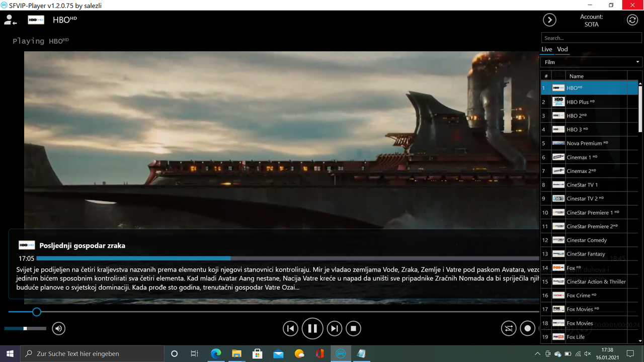Screen dimensions: 644x362
Task: Focus the channel Search field
Action: click(591, 38)
